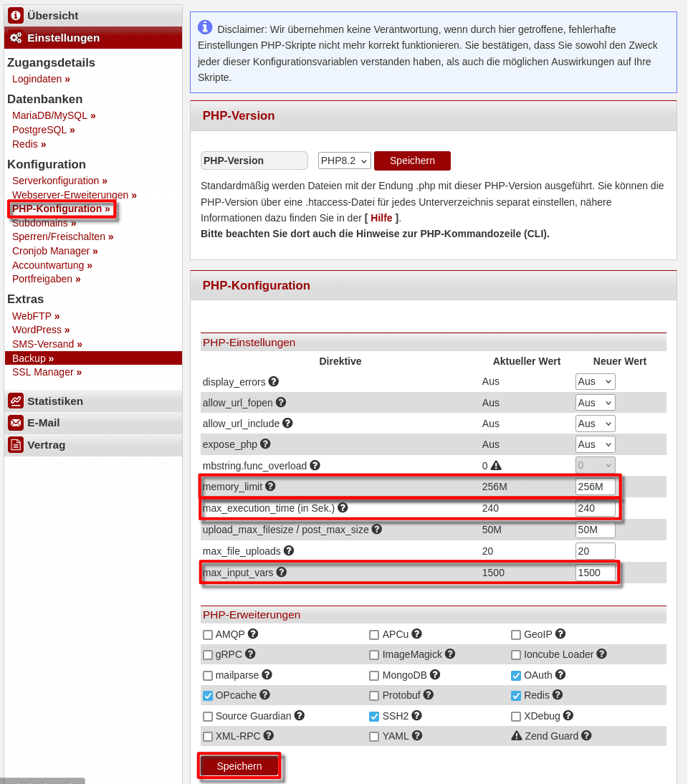The height and width of the screenshot is (784, 688).
Task: Open the PHP-Version dropdown showing PHP8.2
Action: 344,161
